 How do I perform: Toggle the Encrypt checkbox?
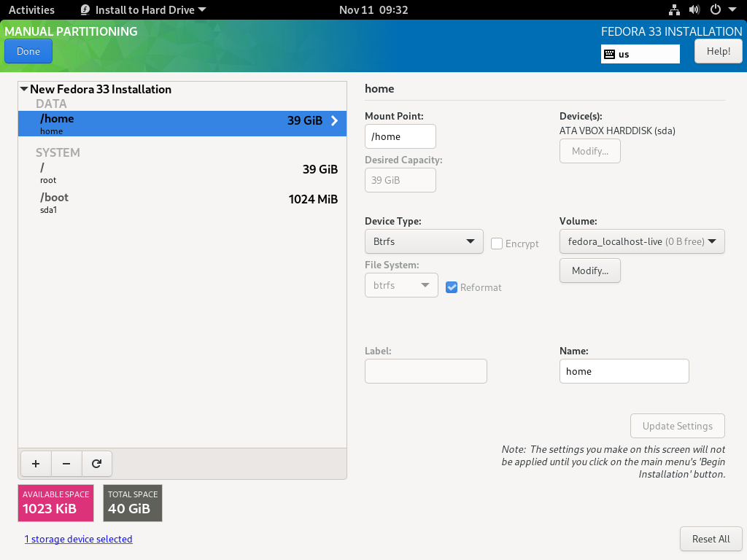496,244
